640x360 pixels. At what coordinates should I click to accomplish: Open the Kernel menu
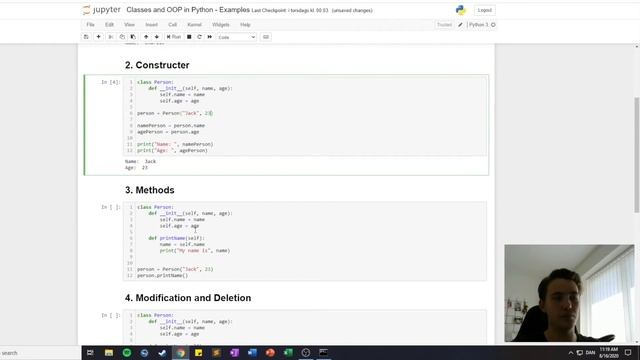coord(194,24)
